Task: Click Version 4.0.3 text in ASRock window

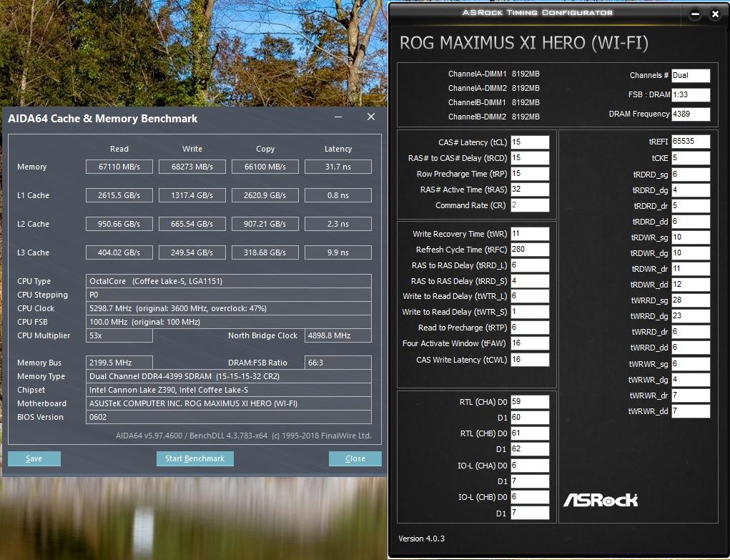Action: (x=421, y=539)
